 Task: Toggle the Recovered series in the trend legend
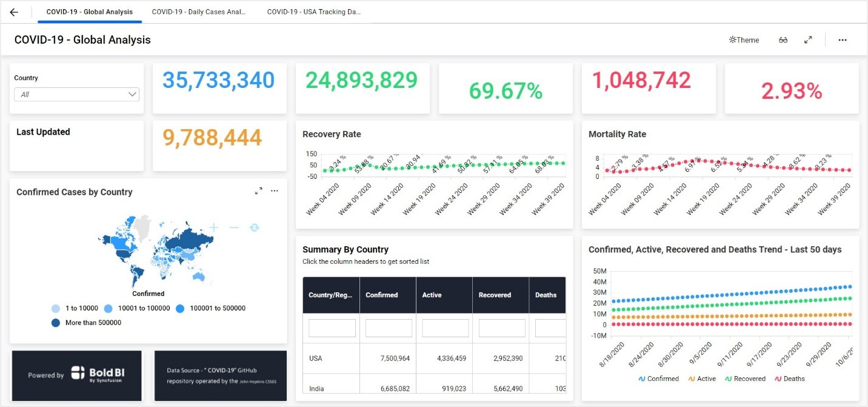pyautogui.click(x=745, y=378)
